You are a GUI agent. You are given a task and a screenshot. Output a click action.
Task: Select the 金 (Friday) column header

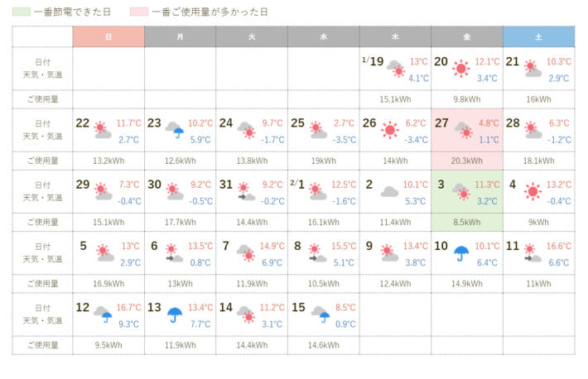click(x=466, y=36)
